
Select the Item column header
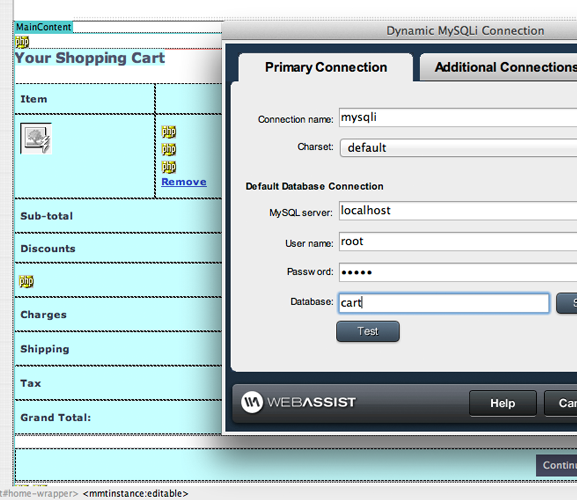click(33, 99)
